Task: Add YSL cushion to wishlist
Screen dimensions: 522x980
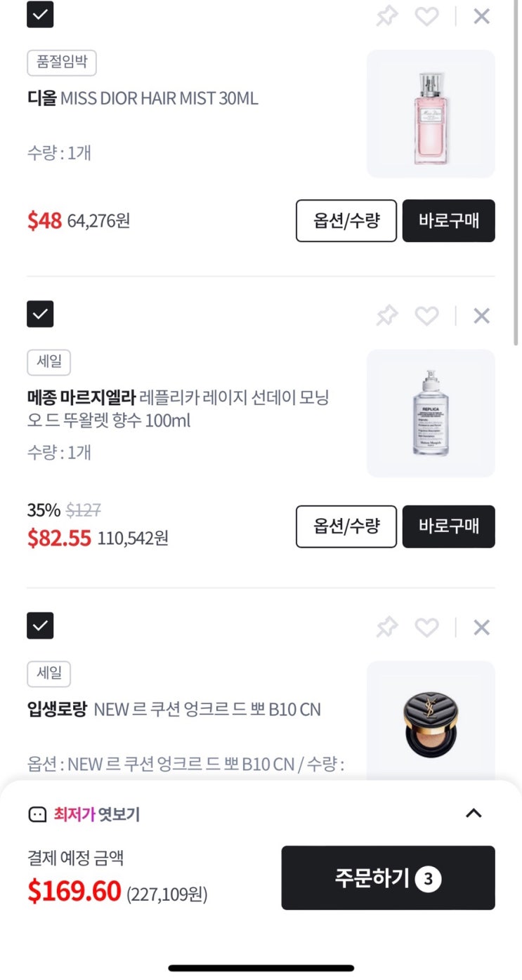Action: (x=426, y=627)
